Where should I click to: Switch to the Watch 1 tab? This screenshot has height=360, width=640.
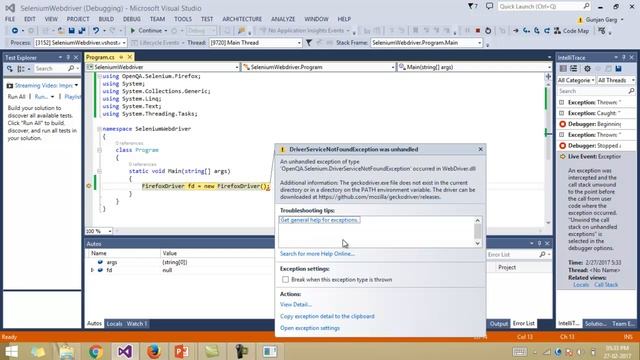click(137, 324)
